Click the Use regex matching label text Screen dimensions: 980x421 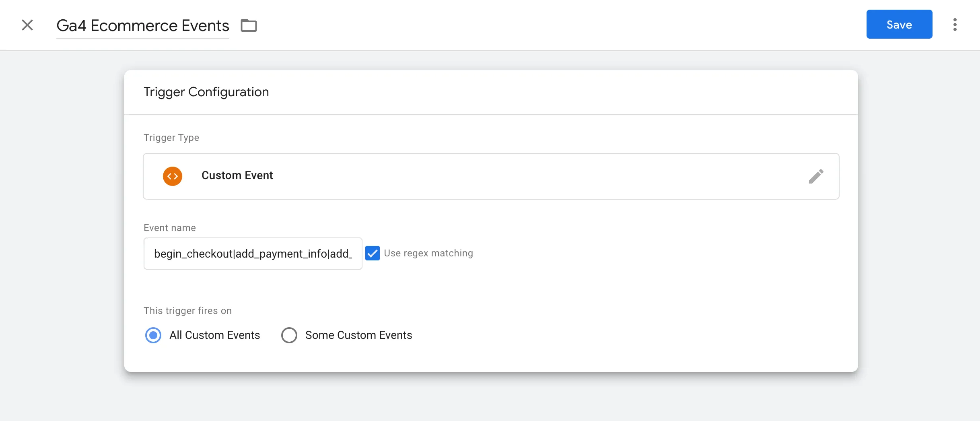(x=428, y=253)
